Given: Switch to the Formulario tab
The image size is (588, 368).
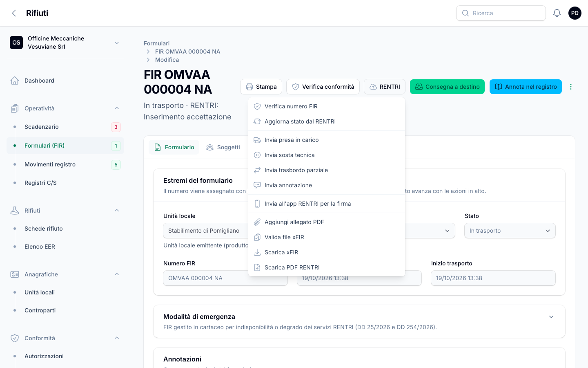Looking at the screenshot, I should point(174,147).
